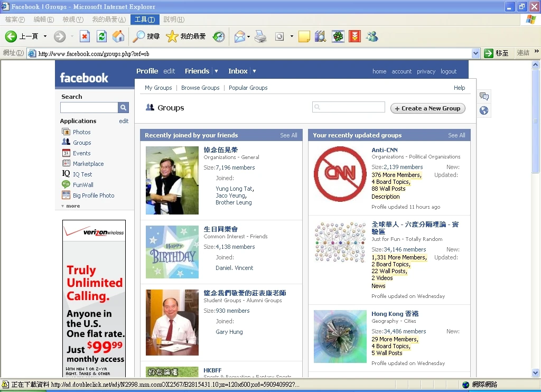Open the Anti-CNN group link

point(385,150)
